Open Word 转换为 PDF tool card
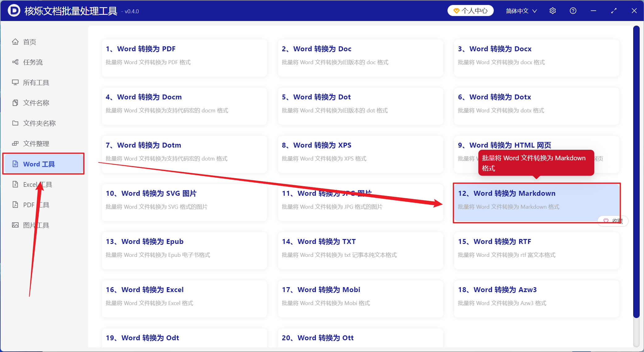 (184, 58)
